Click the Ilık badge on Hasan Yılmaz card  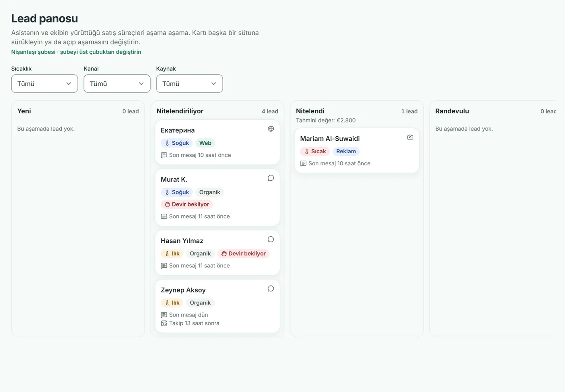tap(172, 254)
